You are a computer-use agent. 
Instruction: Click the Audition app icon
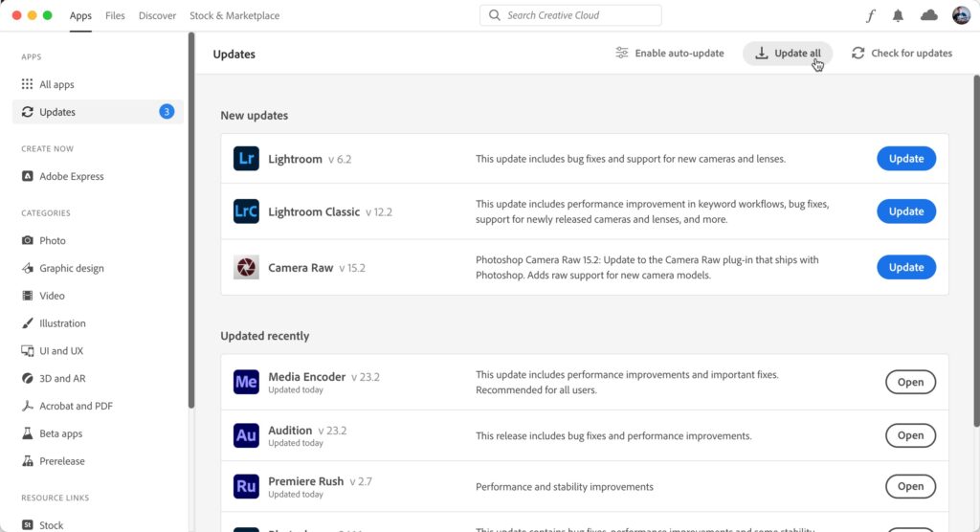[x=246, y=435]
